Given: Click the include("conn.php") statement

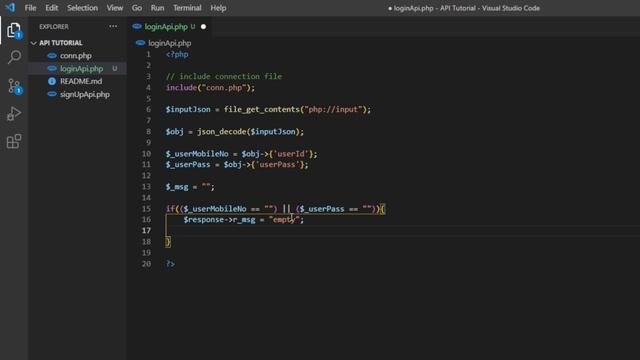Looking at the screenshot, I should [x=210, y=87].
